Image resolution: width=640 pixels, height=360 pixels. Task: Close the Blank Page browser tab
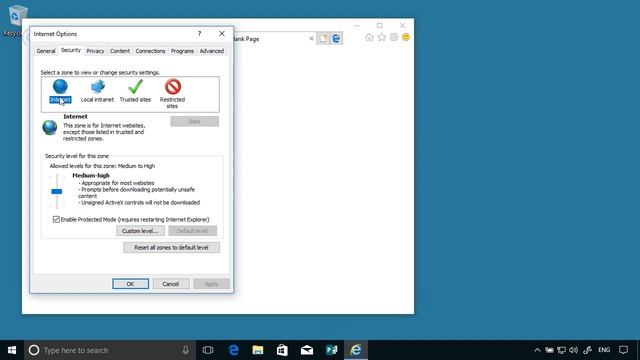[x=311, y=38]
